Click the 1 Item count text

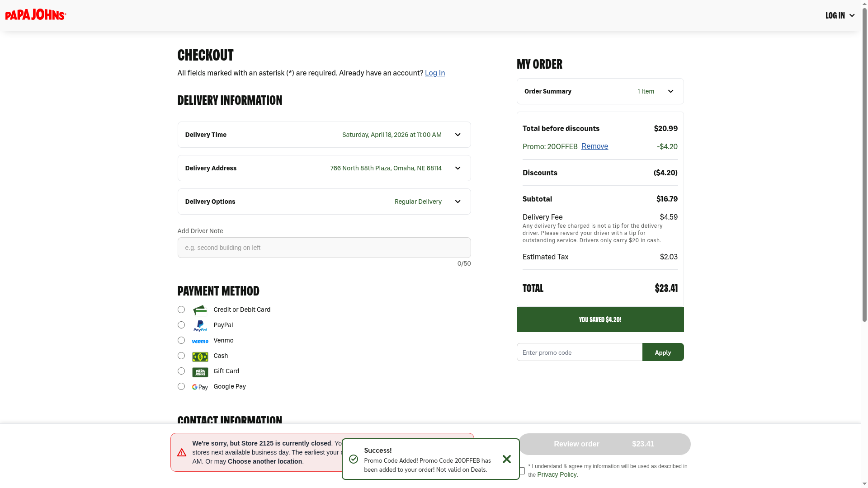coord(646,91)
